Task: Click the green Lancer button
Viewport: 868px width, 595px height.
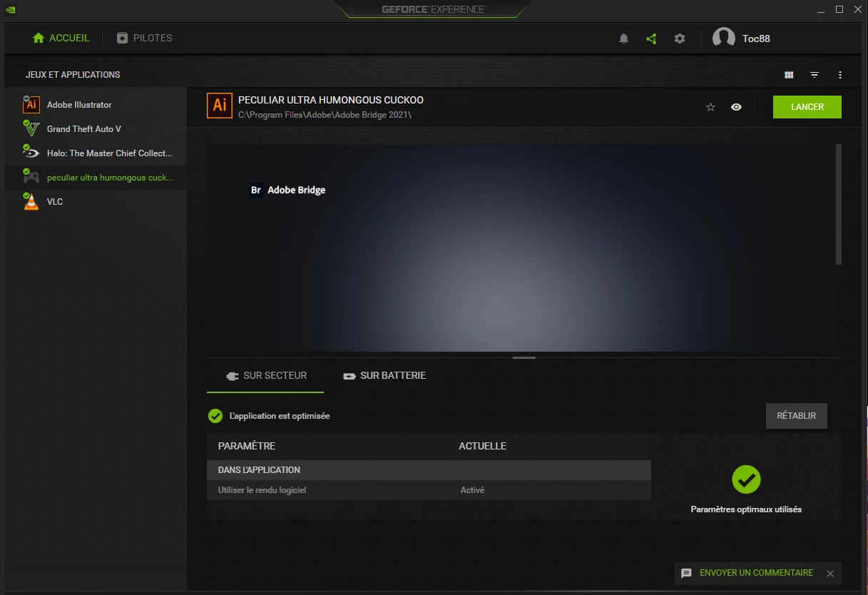Action: coord(807,107)
